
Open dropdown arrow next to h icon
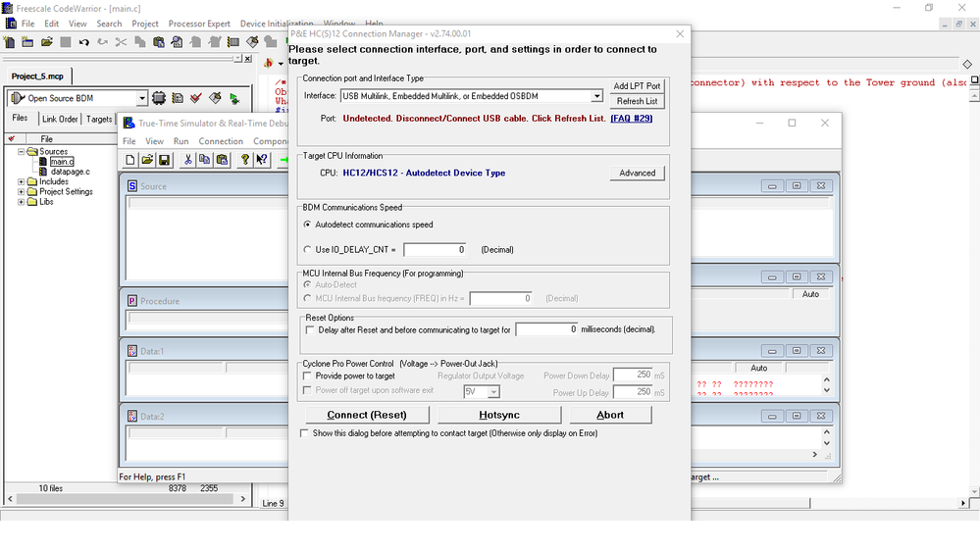(x=281, y=64)
